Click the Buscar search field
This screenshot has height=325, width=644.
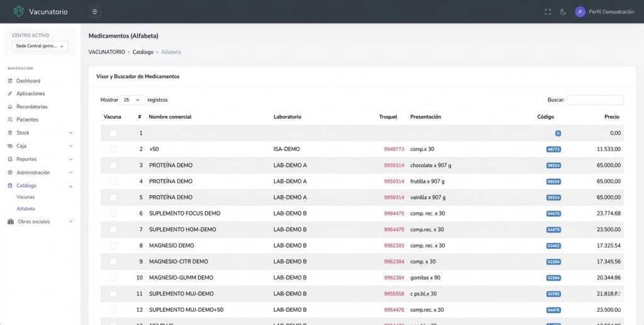click(595, 100)
